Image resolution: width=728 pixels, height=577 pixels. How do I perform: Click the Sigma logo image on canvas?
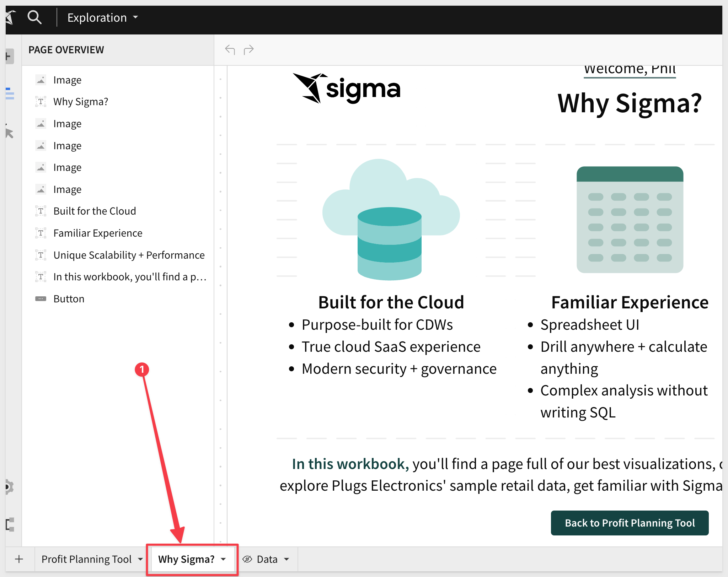(x=347, y=88)
